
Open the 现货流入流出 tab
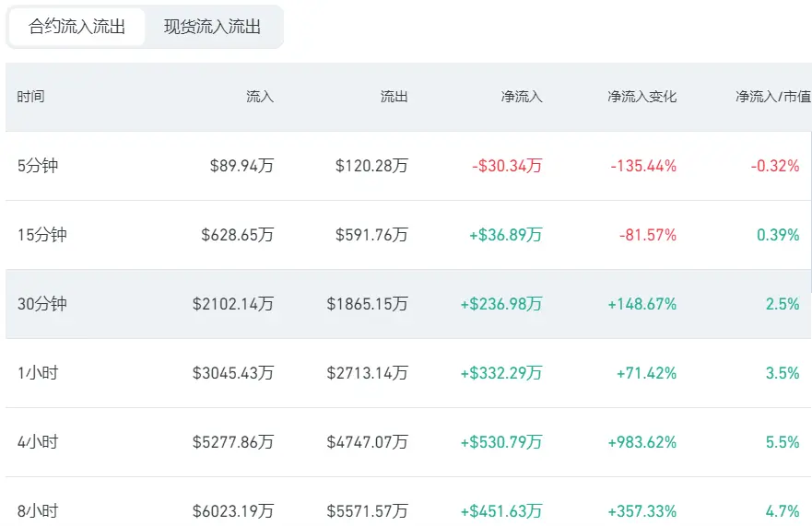[212, 27]
